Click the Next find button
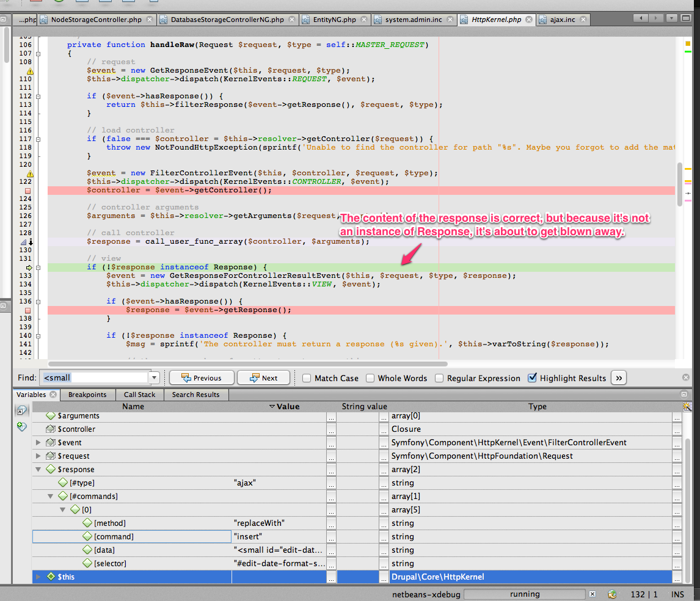The height and width of the screenshot is (601, 700). point(263,378)
